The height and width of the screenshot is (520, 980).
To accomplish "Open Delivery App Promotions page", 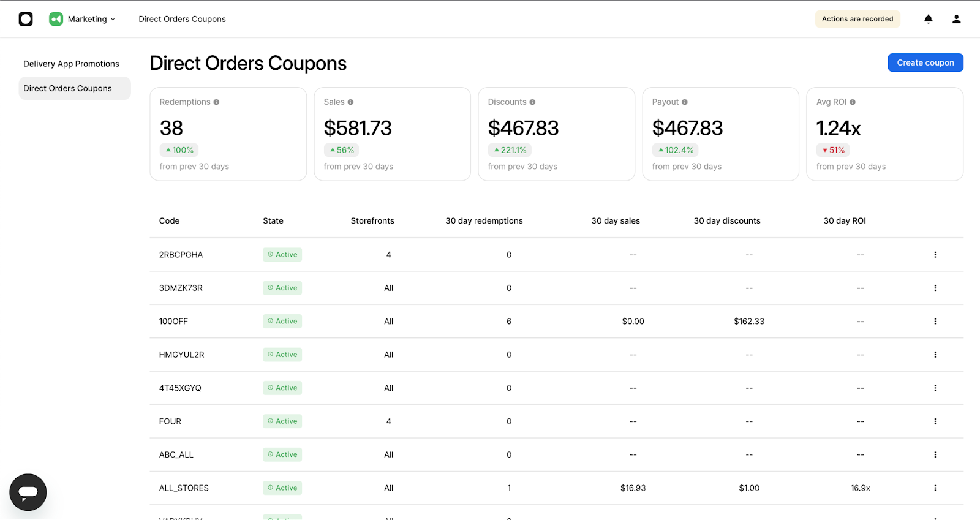I will click(x=72, y=64).
